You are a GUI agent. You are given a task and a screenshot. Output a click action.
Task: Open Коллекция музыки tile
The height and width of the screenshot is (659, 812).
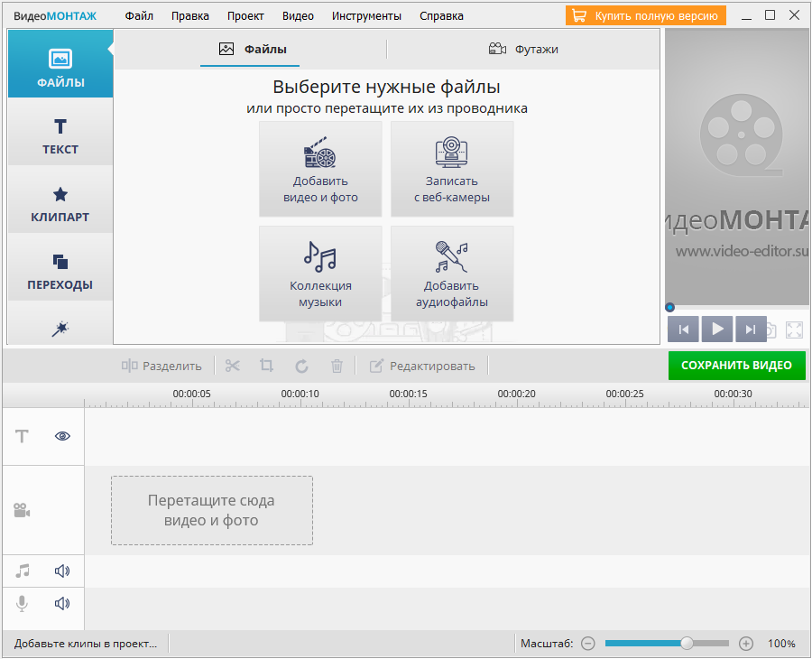point(320,274)
